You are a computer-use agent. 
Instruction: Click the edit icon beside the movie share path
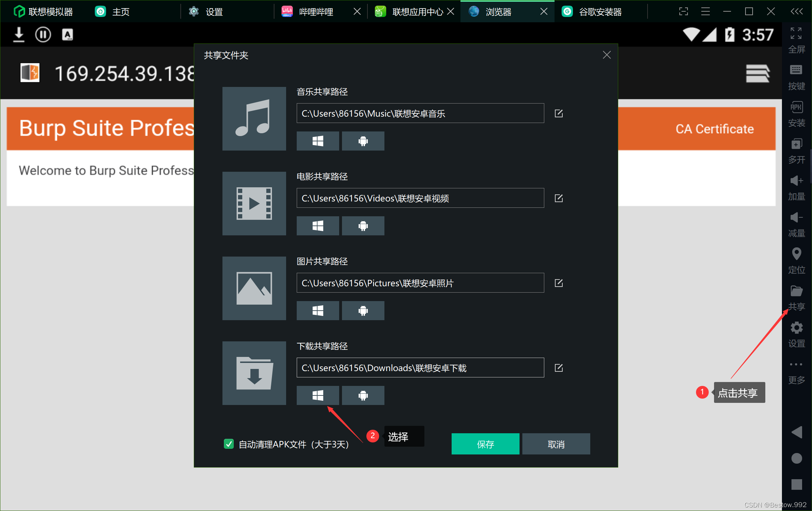(x=559, y=198)
